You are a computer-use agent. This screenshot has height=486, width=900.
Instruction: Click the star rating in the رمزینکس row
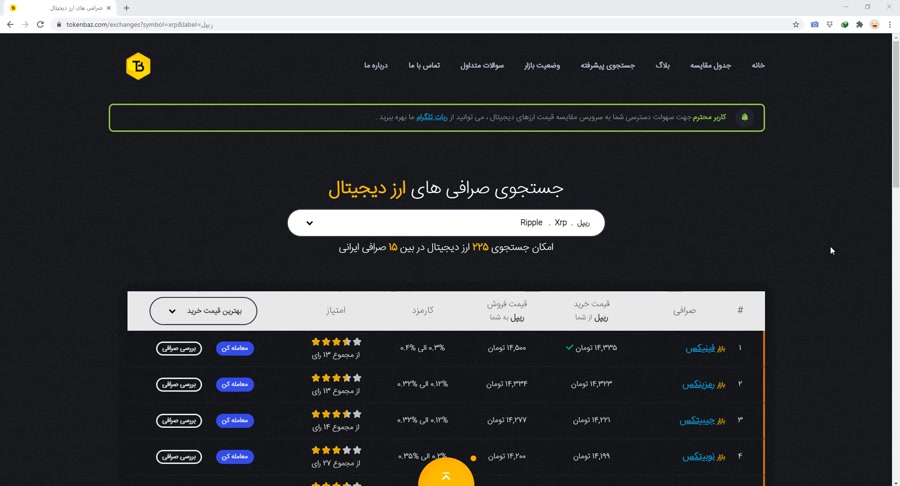pyautogui.click(x=336, y=378)
